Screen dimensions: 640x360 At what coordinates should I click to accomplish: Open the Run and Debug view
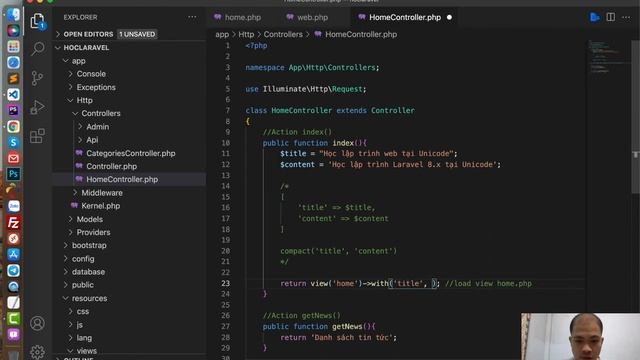(x=38, y=107)
